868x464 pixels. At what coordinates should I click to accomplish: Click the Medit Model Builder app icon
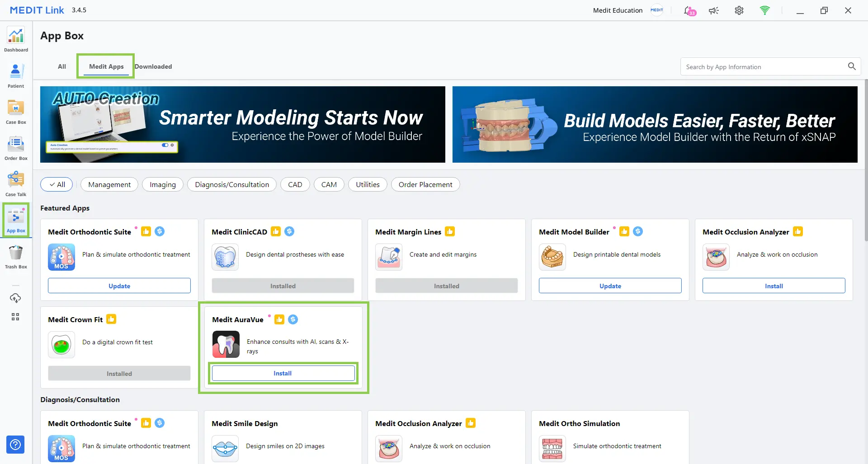552,257
